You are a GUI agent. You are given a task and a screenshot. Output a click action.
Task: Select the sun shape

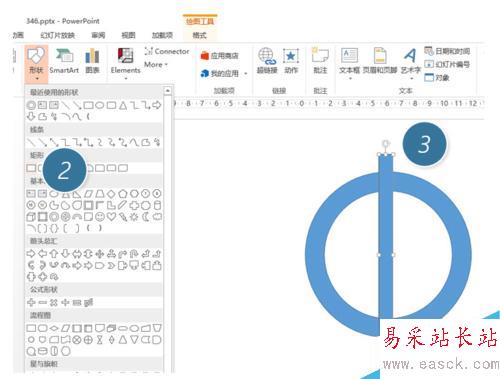pos(134,217)
